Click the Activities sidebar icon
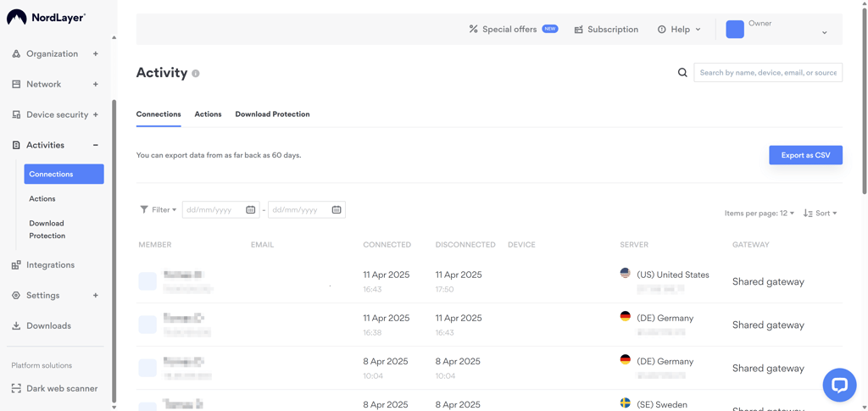Image resolution: width=868 pixels, height=411 pixels. point(16,145)
